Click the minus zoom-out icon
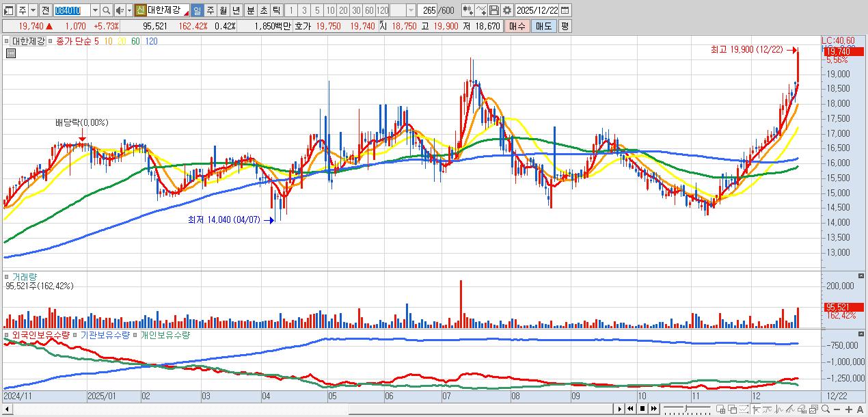 point(837,409)
